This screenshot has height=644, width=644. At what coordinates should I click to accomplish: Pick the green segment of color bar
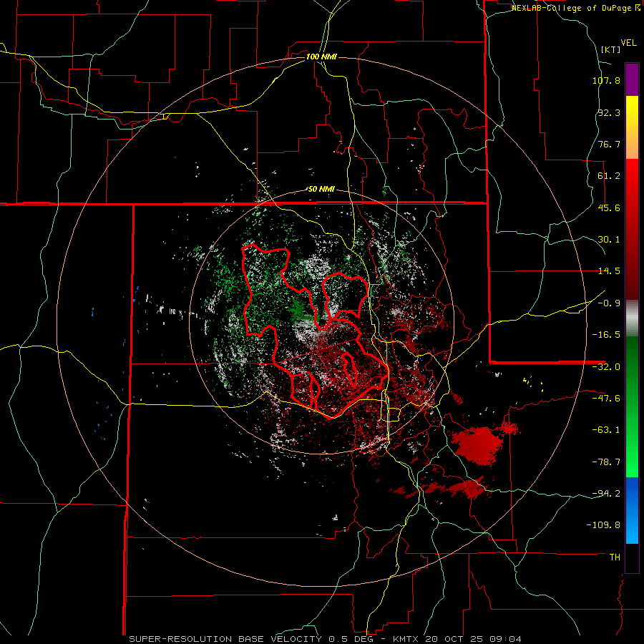pyautogui.click(x=632, y=406)
